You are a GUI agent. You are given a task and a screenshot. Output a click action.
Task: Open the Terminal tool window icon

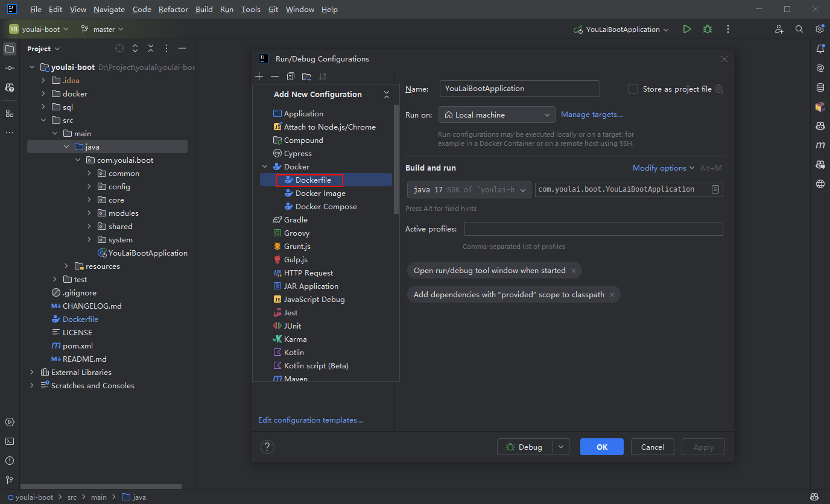tap(9, 441)
